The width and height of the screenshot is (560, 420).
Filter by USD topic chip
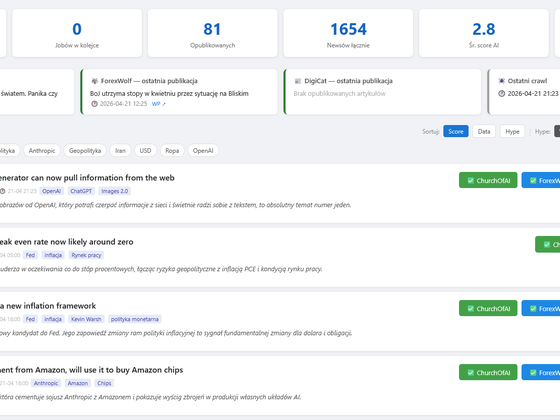click(x=145, y=151)
